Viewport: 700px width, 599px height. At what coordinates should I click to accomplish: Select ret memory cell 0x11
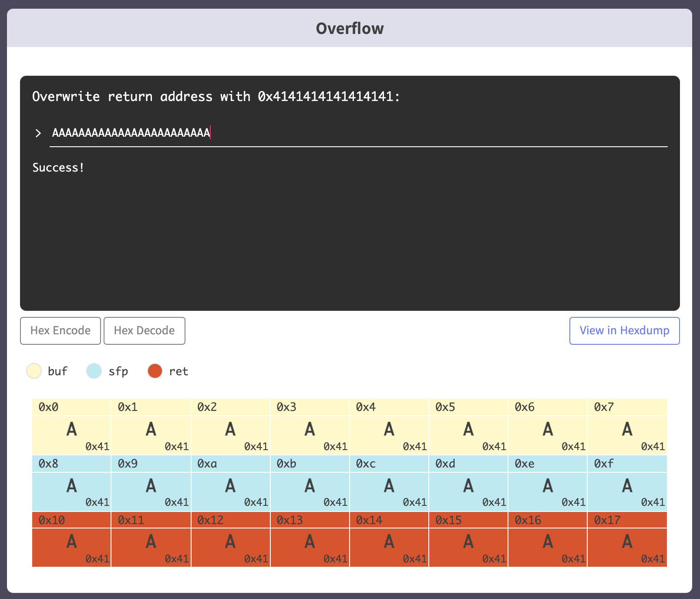tap(151, 539)
